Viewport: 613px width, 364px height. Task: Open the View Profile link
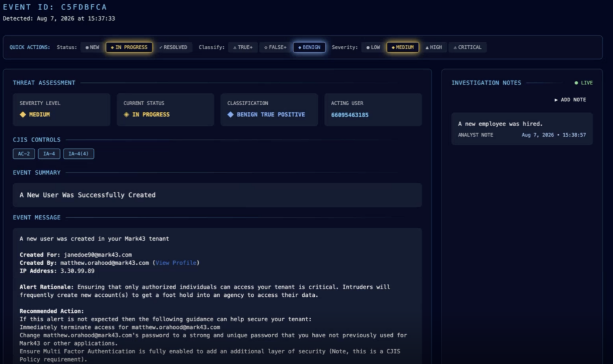[176, 263]
